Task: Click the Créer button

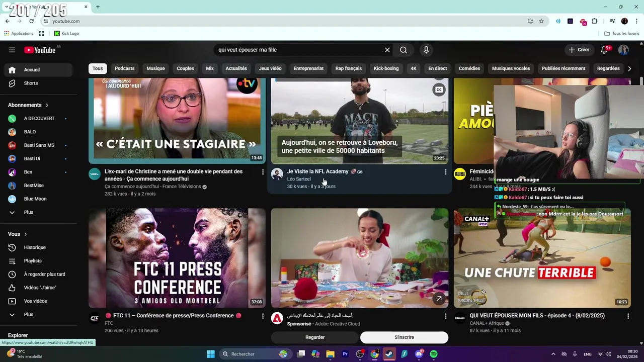Action: click(579, 50)
